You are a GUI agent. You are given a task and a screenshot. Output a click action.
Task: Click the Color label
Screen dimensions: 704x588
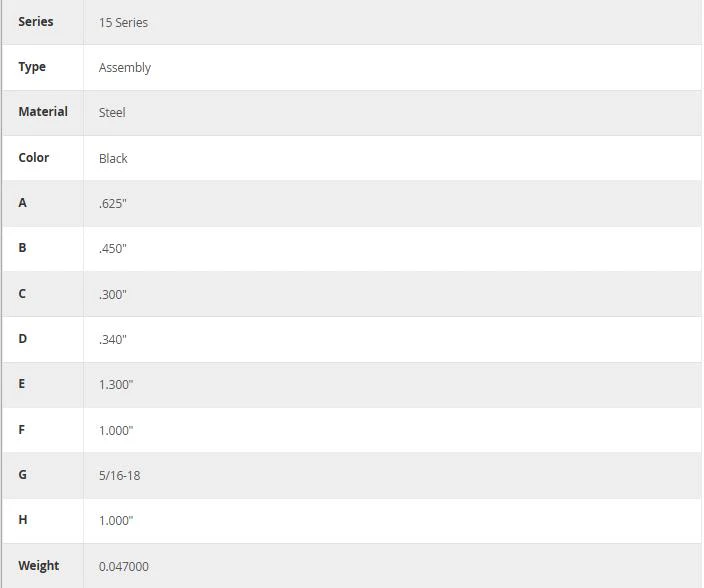pyautogui.click(x=34, y=158)
